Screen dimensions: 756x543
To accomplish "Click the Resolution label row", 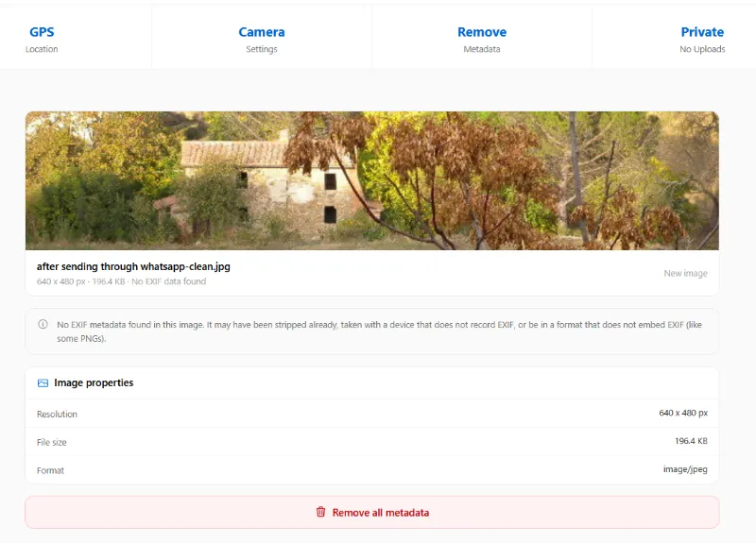I will [x=371, y=414].
